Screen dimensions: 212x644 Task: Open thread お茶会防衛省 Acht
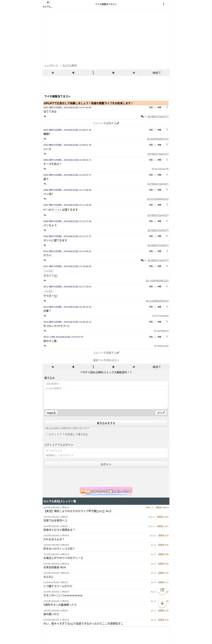click(x=55, y=567)
